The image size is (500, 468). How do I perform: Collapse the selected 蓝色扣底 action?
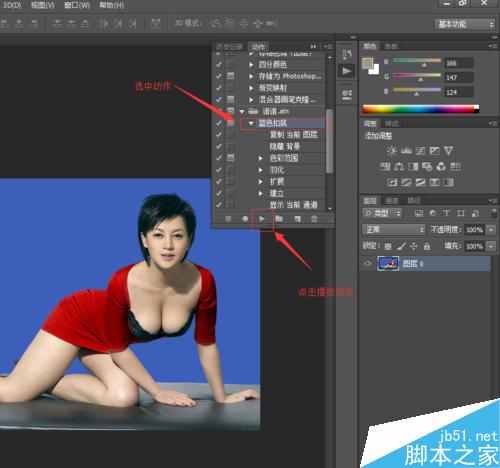(251, 123)
